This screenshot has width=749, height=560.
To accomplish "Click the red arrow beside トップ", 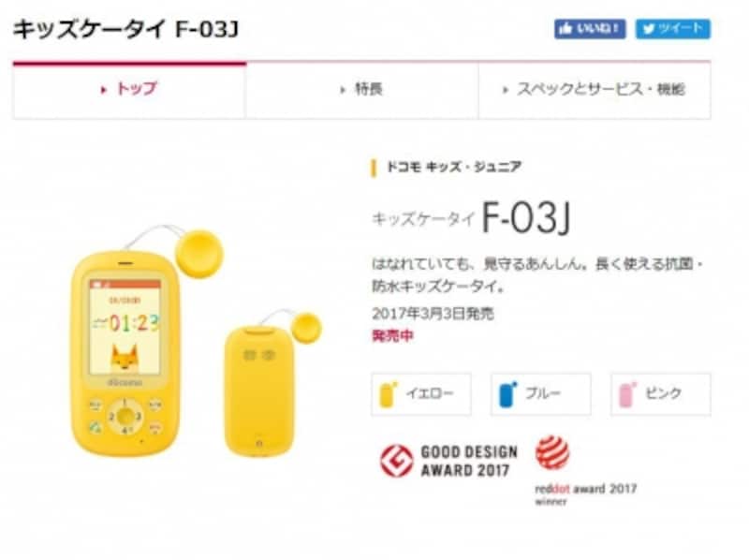I will point(103,90).
